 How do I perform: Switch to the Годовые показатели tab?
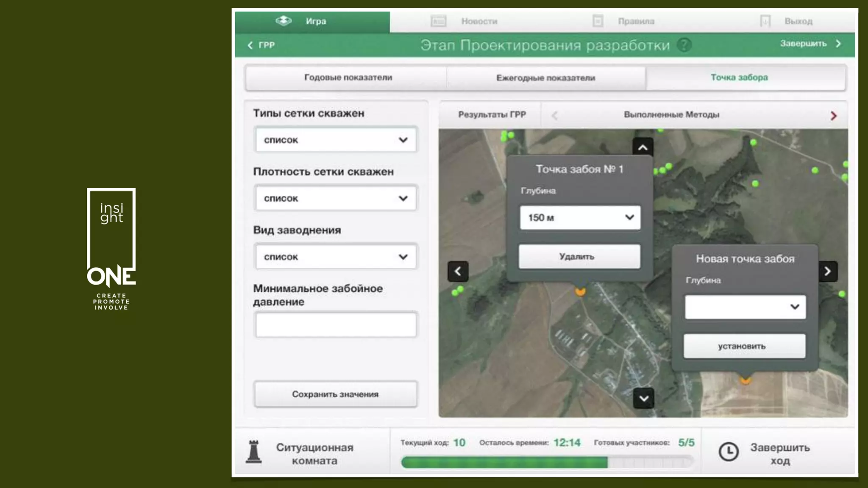click(x=348, y=78)
